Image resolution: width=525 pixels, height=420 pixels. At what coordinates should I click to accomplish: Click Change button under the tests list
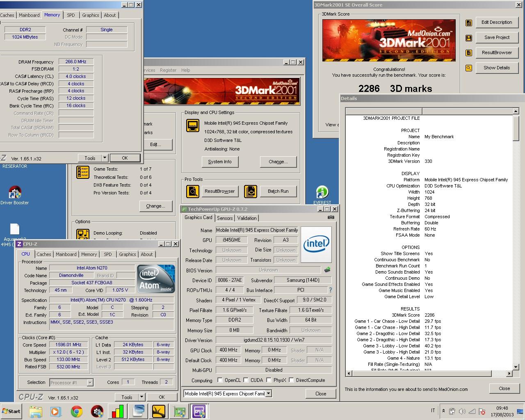pos(155,206)
